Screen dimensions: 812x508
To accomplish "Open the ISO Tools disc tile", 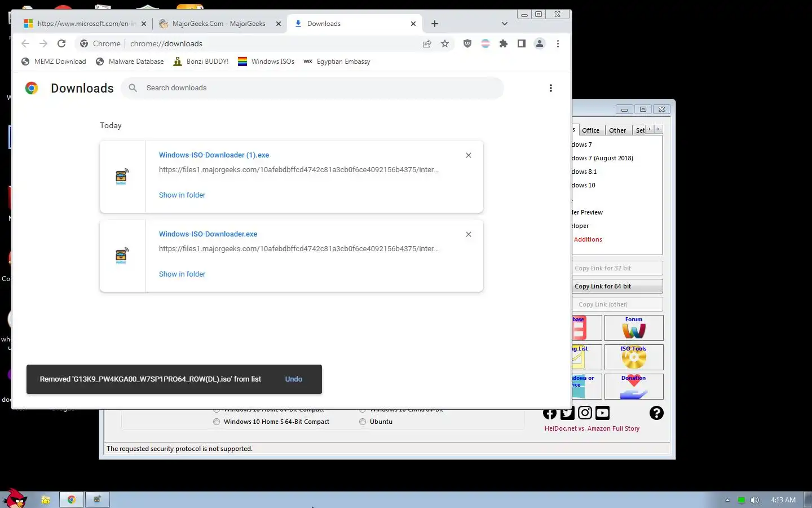I will coord(634,357).
